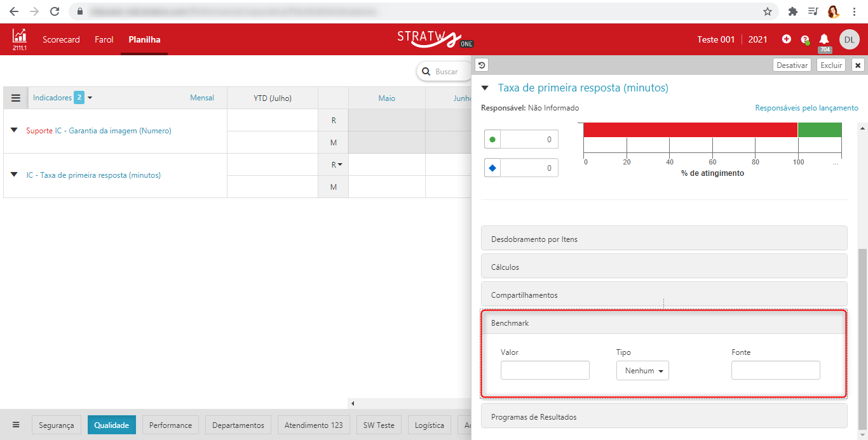This screenshot has width=868, height=440.
Task: Click the plus add icon in header
Action: pos(787,39)
